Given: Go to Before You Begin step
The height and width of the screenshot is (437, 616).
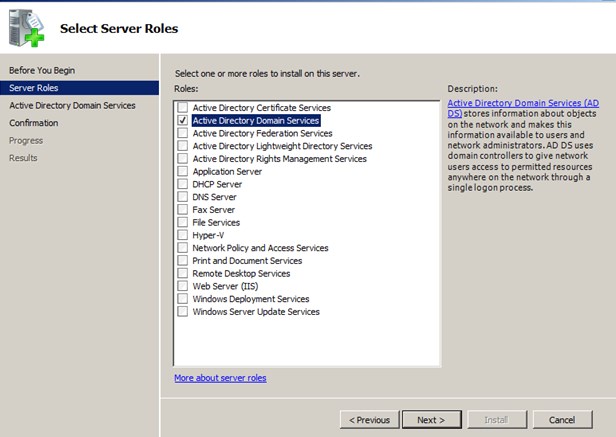Looking at the screenshot, I should (42, 70).
